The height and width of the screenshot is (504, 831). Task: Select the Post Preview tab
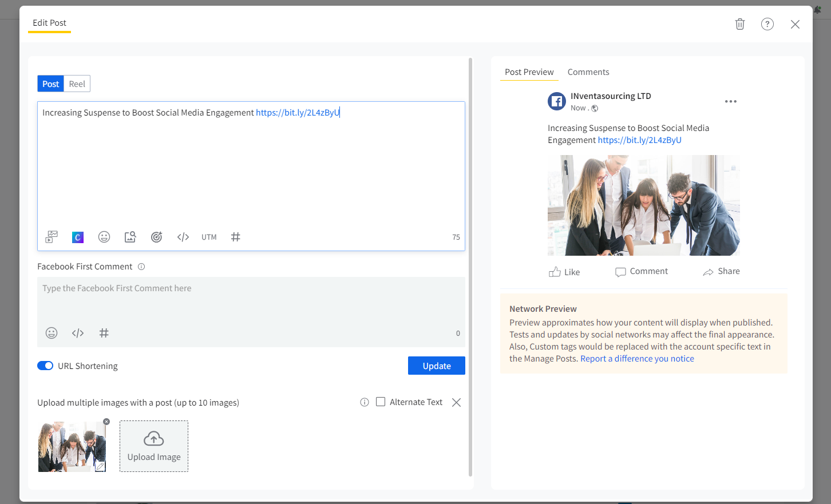pyautogui.click(x=529, y=72)
